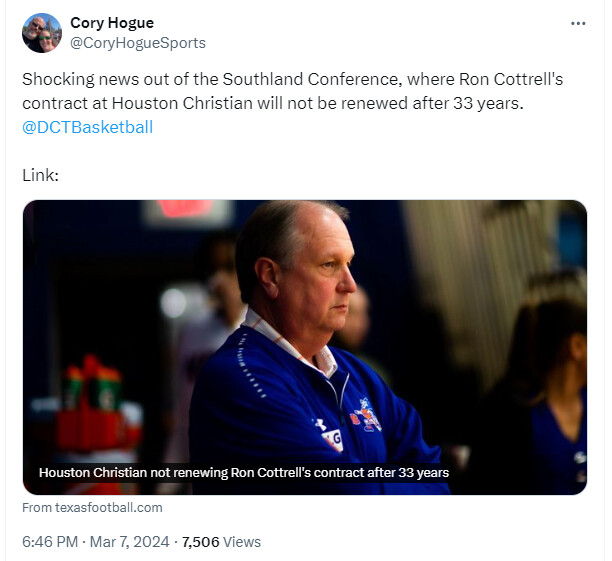This screenshot has height=561, width=612.
Task: Click the Under Armour logo on the jacket
Action: 320,424
